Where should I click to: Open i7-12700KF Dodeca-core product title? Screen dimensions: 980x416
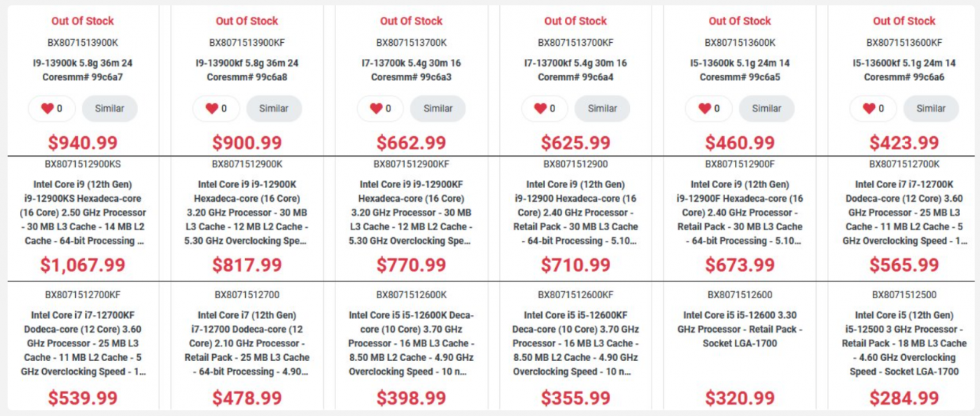pos(83,343)
